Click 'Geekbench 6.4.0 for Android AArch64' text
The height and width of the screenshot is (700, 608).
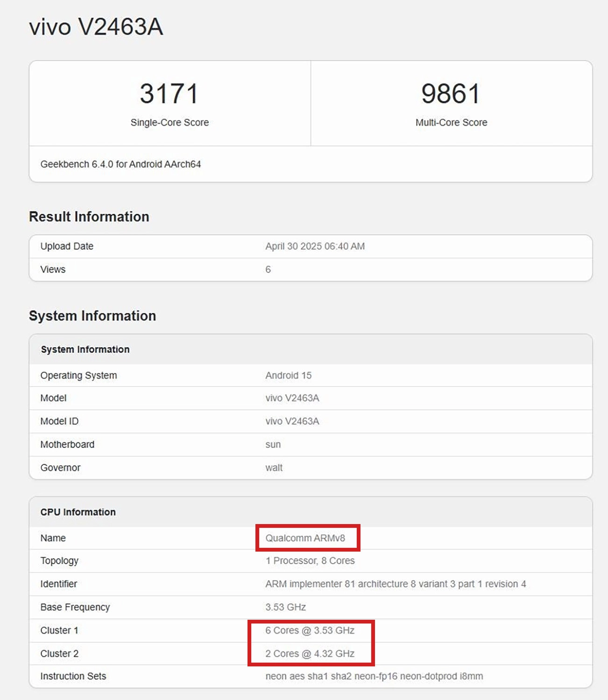pyautogui.click(x=120, y=164)
